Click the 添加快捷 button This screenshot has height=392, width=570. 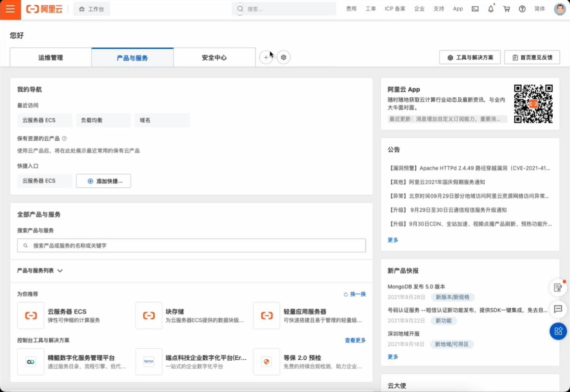pyautogui.click(x=104, y=181)
